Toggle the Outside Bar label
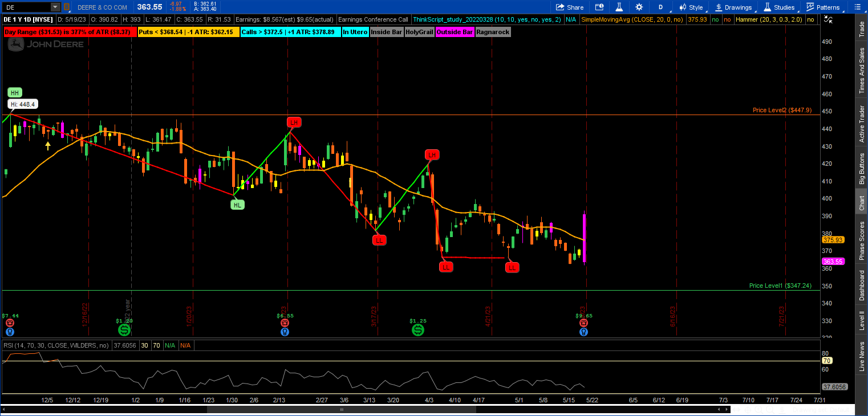Screen dimensions: 868x416 (x=455, y=32)
